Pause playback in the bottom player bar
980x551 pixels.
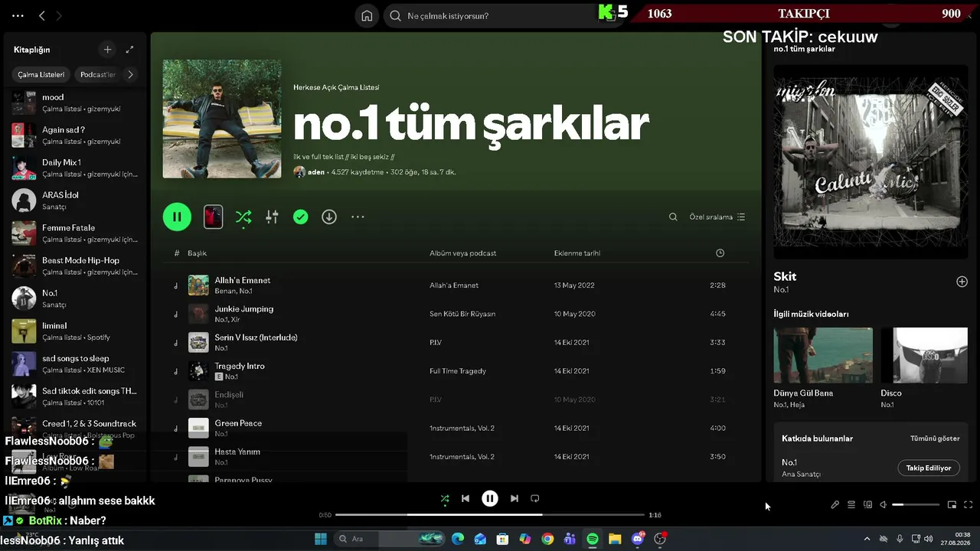point(490,498)
